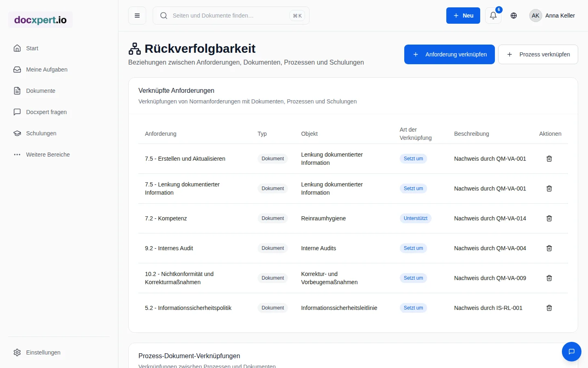Click Nachweis durch QM-VA-014 description
The width and height of the screenshot is (588, 368).
(490, 218)
